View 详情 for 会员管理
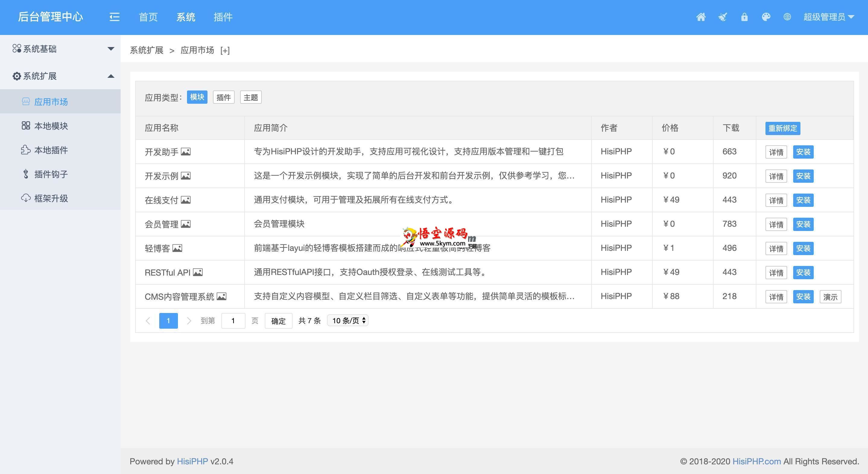Image resolution: width=868 pixels, height=474 pixels. click(x=776, y=224)
